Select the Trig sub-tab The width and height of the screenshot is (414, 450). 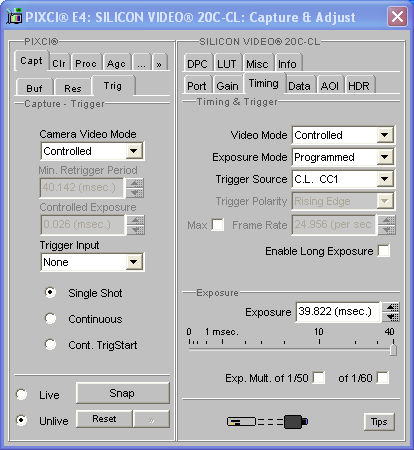(113, 86)
